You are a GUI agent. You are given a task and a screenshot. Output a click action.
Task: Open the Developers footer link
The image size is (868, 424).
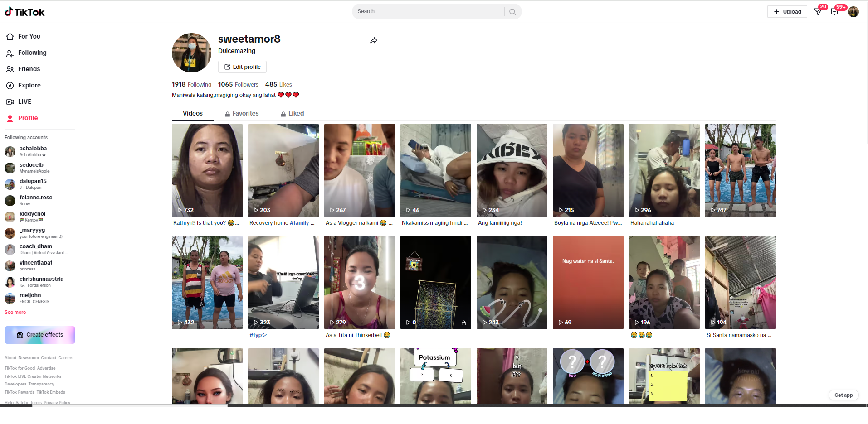[x=15, y=384]
